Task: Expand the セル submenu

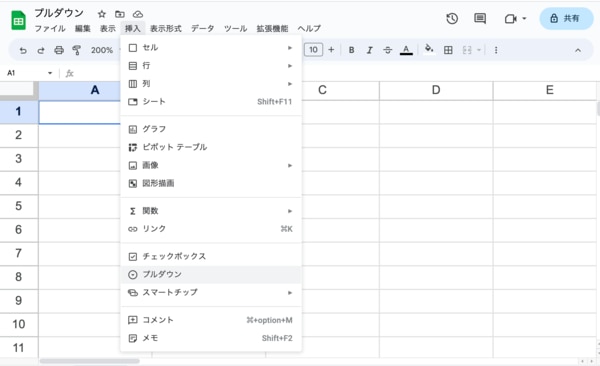Action: click(x=211, y=47)
